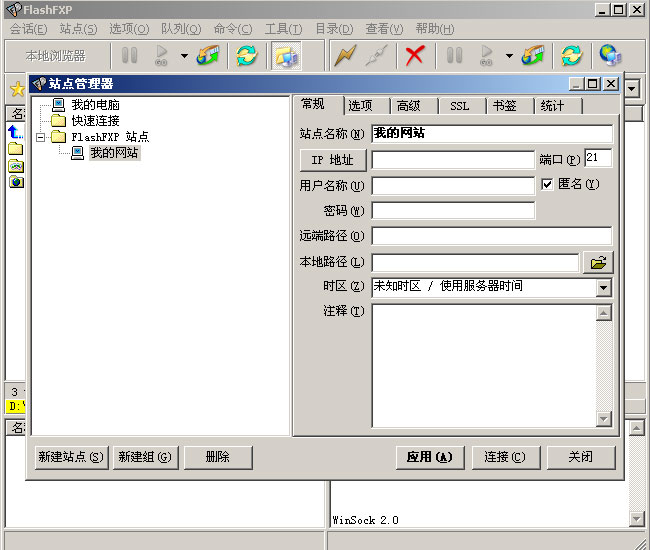Open dropdown arrow next to left transfer icon
This screenshot has height=550, width=650.
pos(184,56)
